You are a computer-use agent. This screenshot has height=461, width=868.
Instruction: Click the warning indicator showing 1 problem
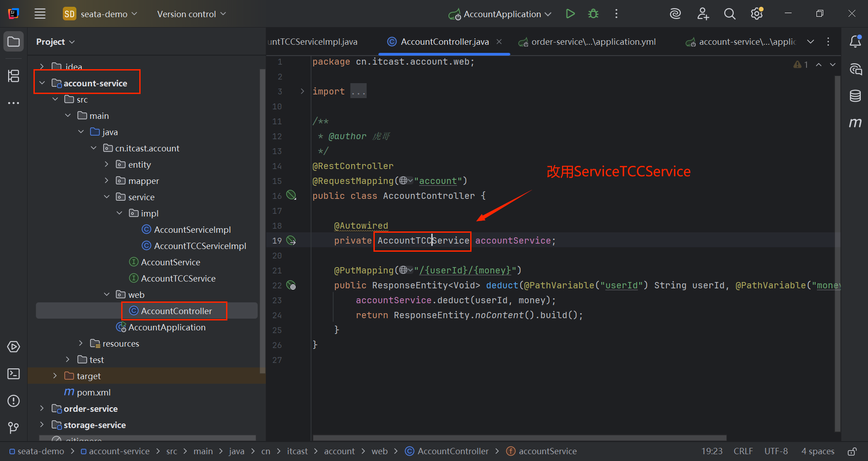coord(801,65)
